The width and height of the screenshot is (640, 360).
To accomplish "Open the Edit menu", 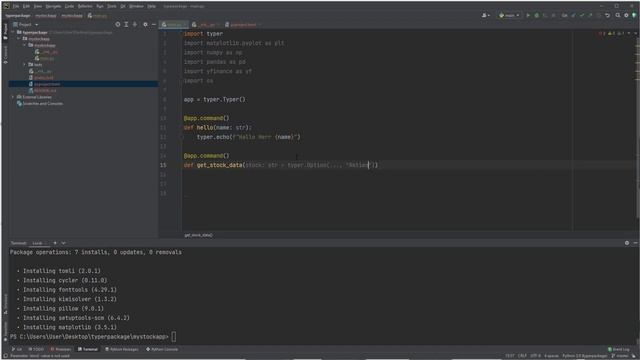I will point(27,6).
